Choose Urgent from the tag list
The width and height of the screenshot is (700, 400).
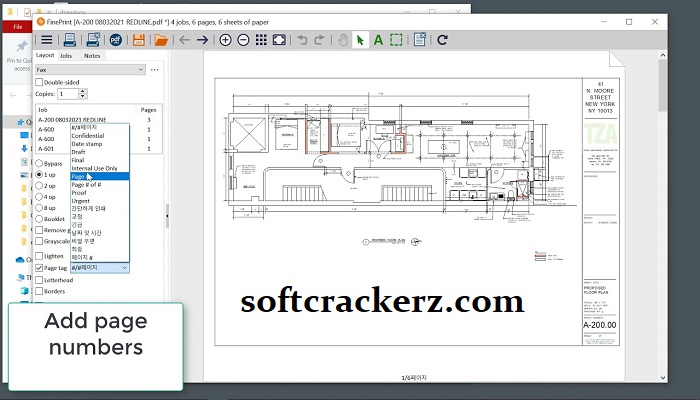81,201
